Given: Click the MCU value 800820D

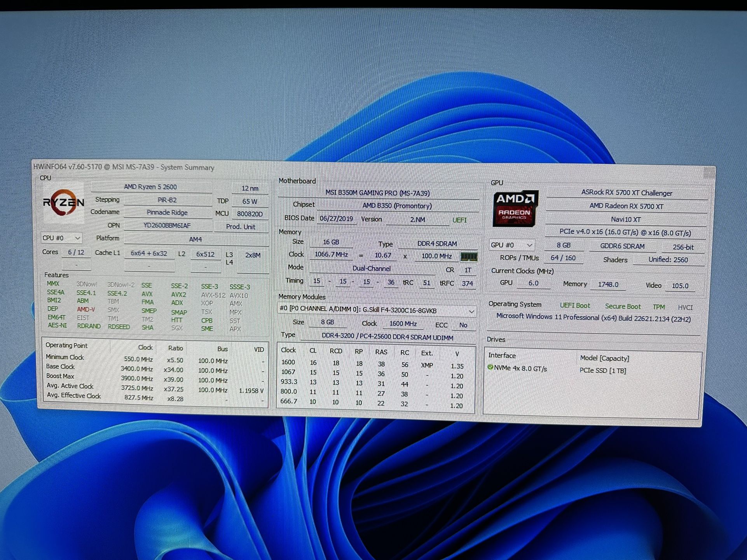Looking at the screenshot, I should pos(250,214).
